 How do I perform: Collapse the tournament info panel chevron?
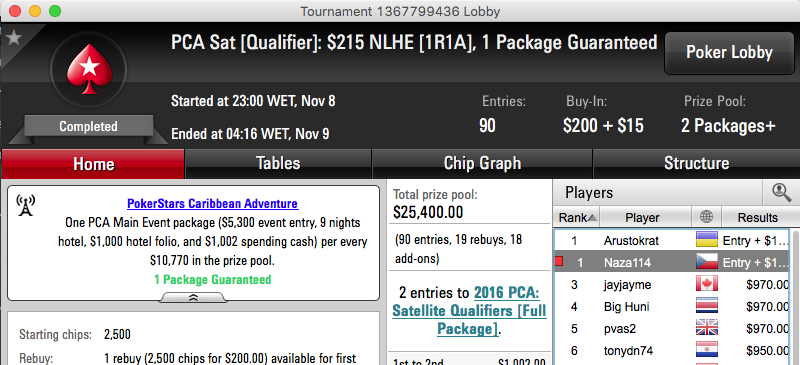pyautogui.click(x=193, y=298)
